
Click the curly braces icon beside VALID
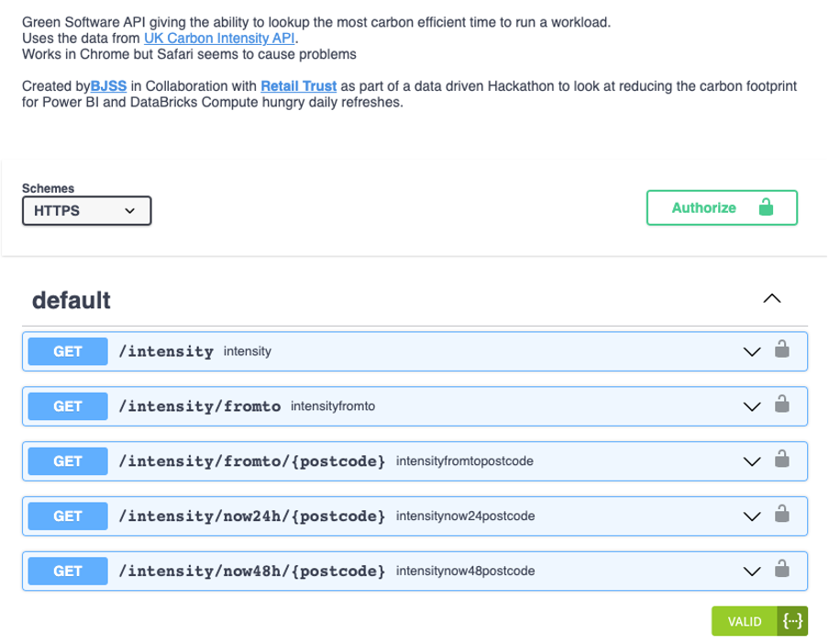point(792,621)
